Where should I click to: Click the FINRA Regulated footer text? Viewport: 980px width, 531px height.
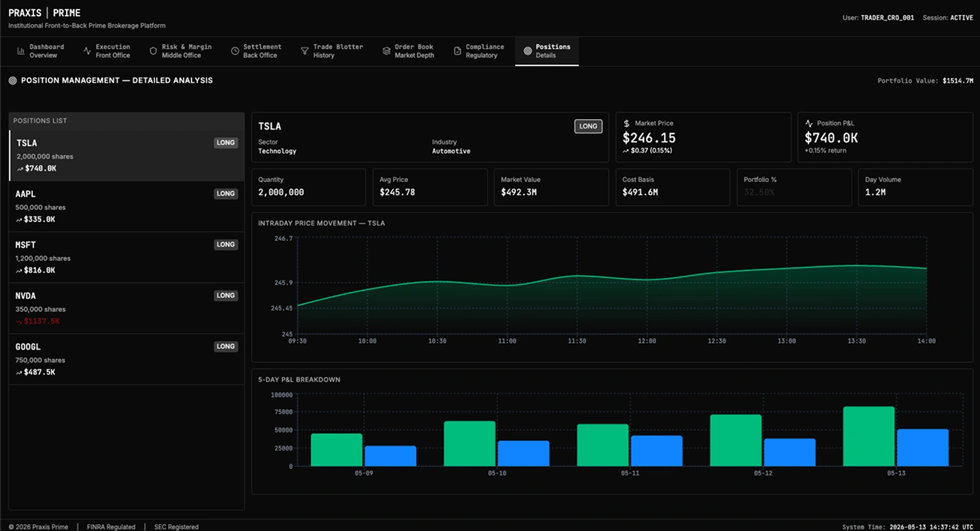[111, 527]
